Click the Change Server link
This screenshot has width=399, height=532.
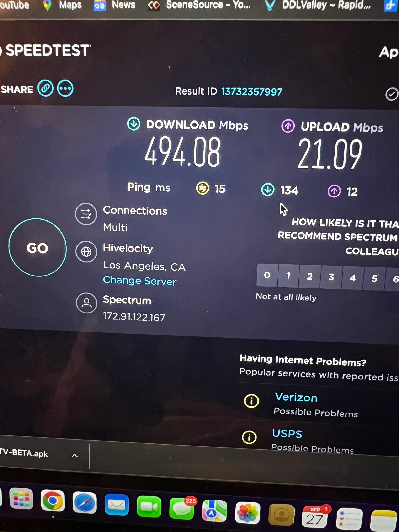(x=139, y=281)
